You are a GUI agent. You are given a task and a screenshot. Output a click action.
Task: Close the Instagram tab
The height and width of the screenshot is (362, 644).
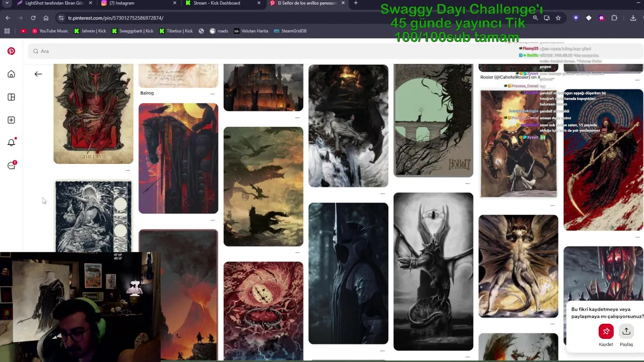[x=175, y=3]
